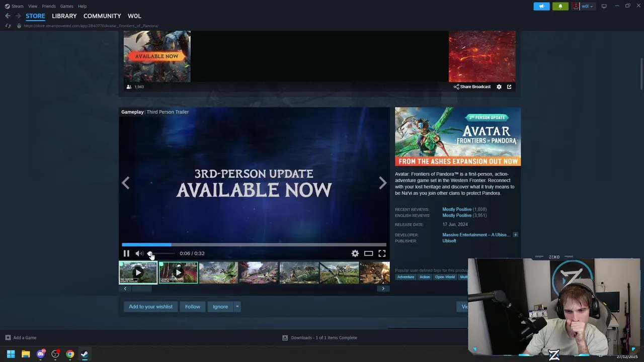Select the Action tag

click(425, 277)
